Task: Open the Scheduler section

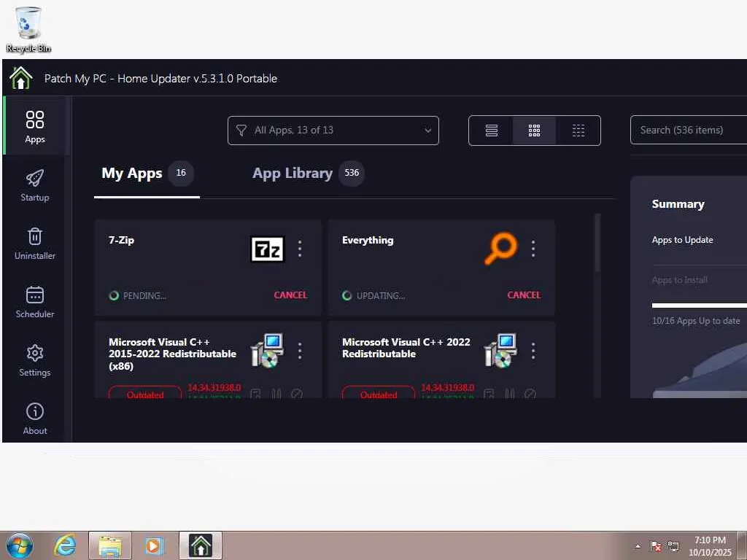Action: 35,302
